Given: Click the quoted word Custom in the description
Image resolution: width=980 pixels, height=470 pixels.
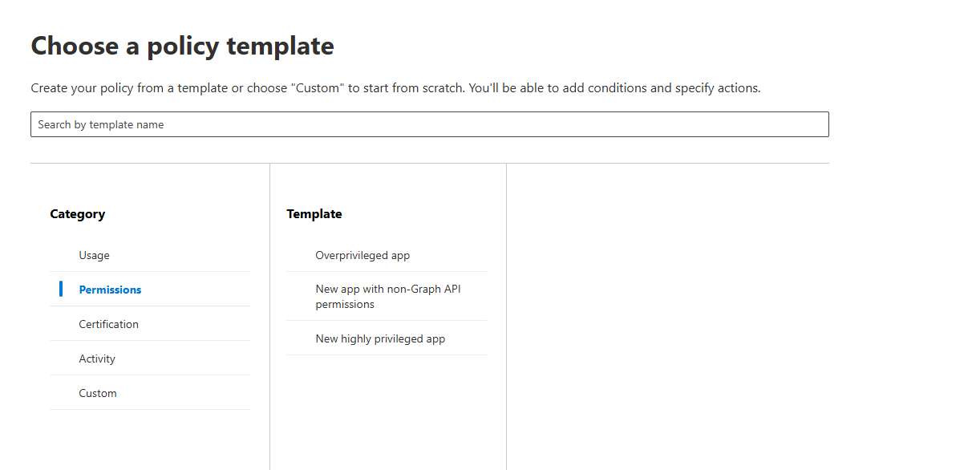Looking at the screenshot, I should [x=319, y=88].
